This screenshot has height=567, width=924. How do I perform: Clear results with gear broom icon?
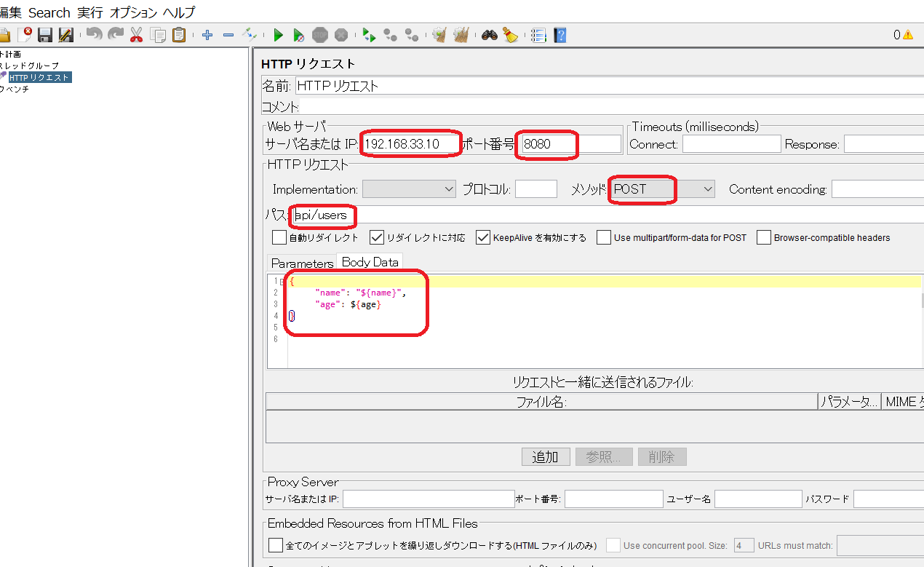coord(439,34)
